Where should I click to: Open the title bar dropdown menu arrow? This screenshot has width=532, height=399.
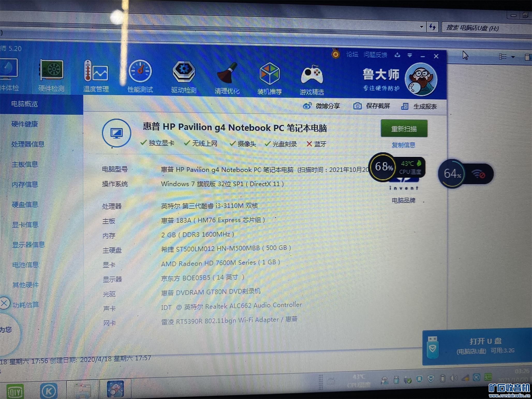click(x=410, y=55)
